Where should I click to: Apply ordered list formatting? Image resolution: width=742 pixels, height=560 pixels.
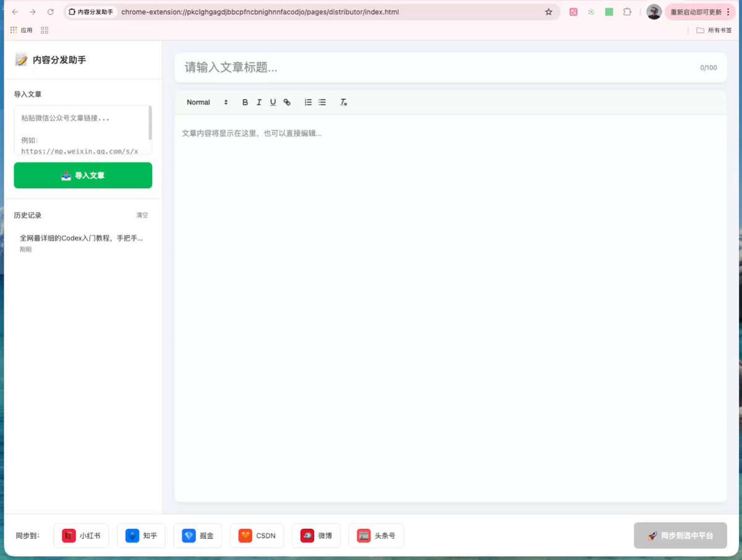(308, 103)
